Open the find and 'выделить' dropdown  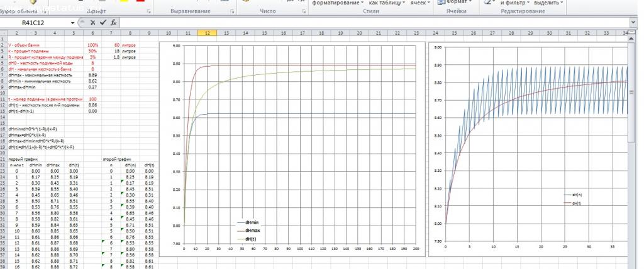pyautogui.click(x=549, y=3)
